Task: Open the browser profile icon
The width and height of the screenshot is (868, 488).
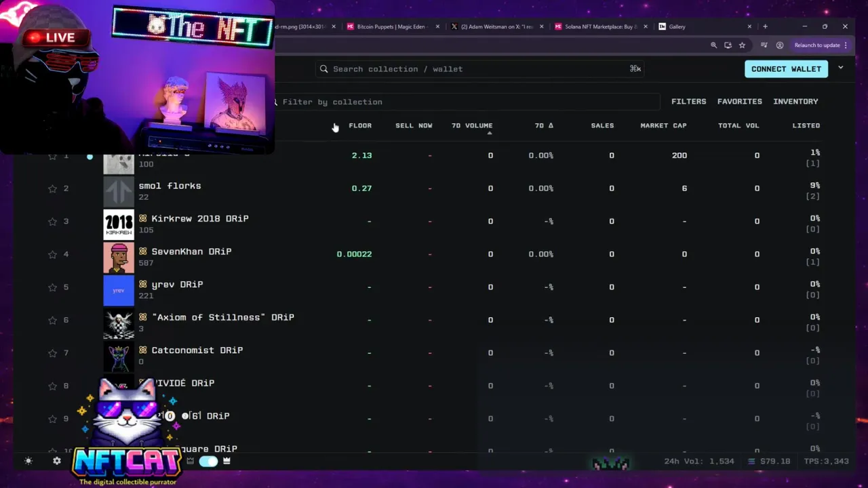Action: pos(780,45)
